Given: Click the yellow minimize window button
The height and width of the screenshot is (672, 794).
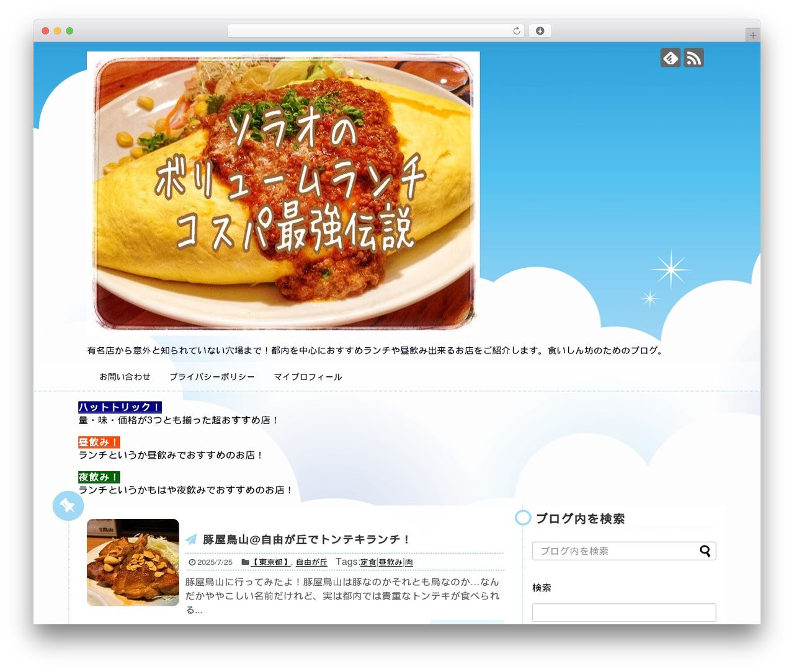Looking at the screenshot, I should 57,31.
